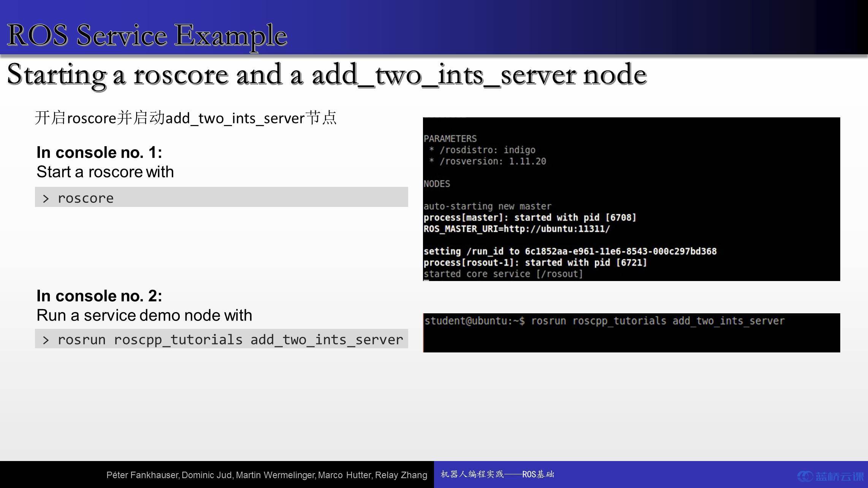Click the 'In console no. 1:' heading
868x488 pixels.
click(x=99, y=152)
